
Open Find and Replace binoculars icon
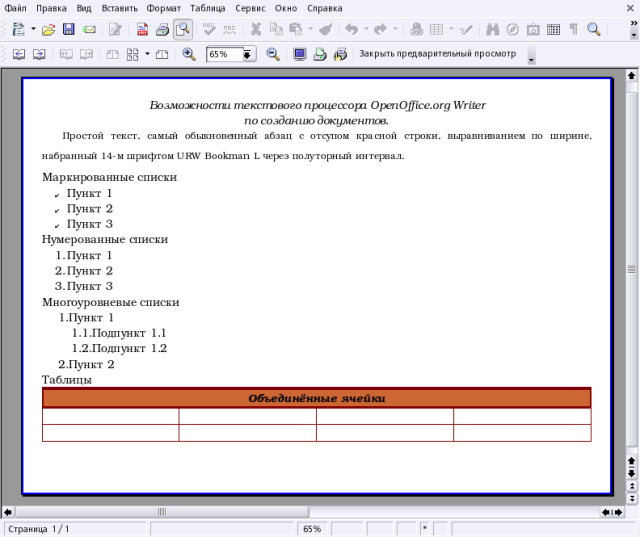[492, 29]
